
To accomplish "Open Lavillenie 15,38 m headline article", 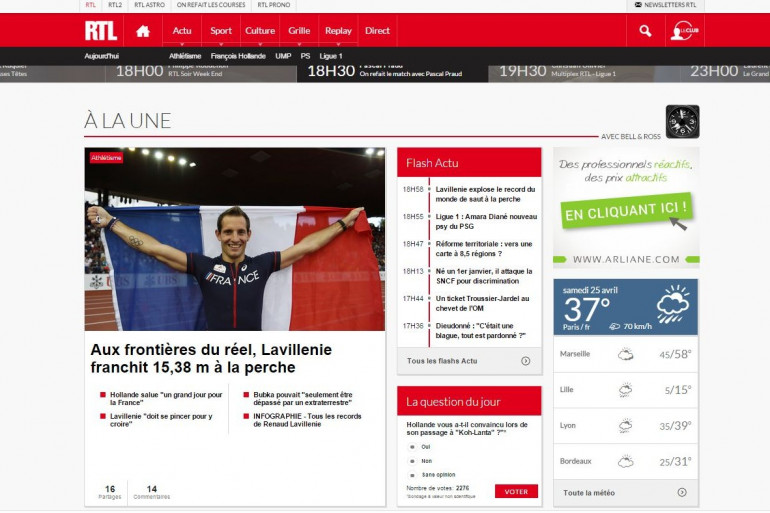I will tap(212, 358).
